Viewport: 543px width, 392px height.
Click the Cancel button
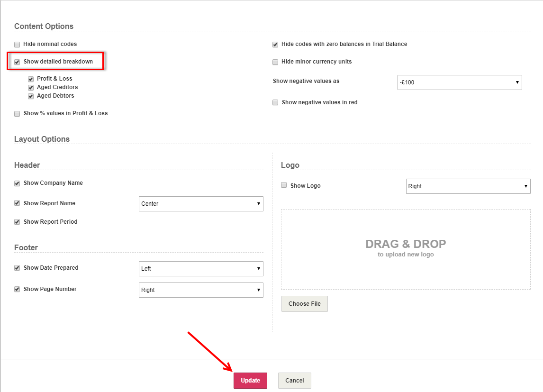point(295,380)
